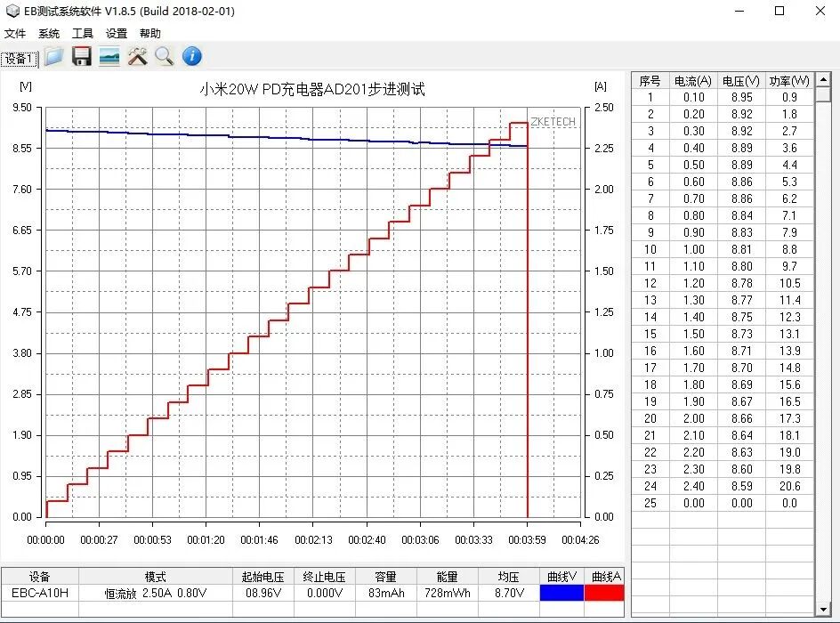
Task: Click the 功率(W) column header
Action: pyautogui.click(x=789, y=81)
